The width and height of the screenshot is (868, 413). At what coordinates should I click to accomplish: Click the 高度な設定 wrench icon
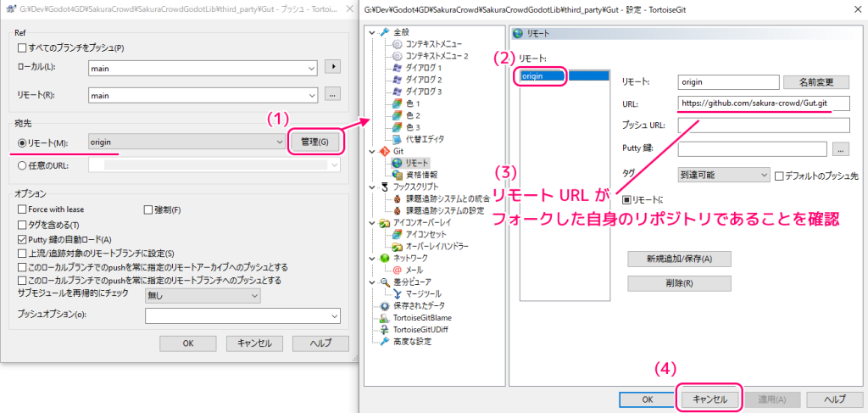(x=386, y=341)
